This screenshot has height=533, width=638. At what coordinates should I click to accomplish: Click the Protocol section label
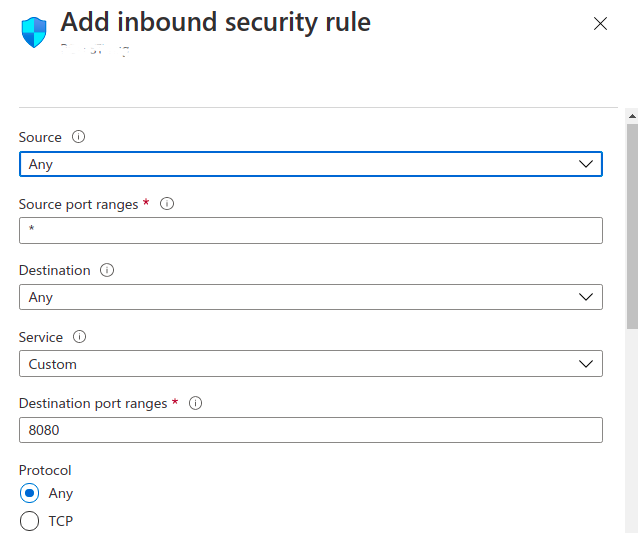(45, 470)
